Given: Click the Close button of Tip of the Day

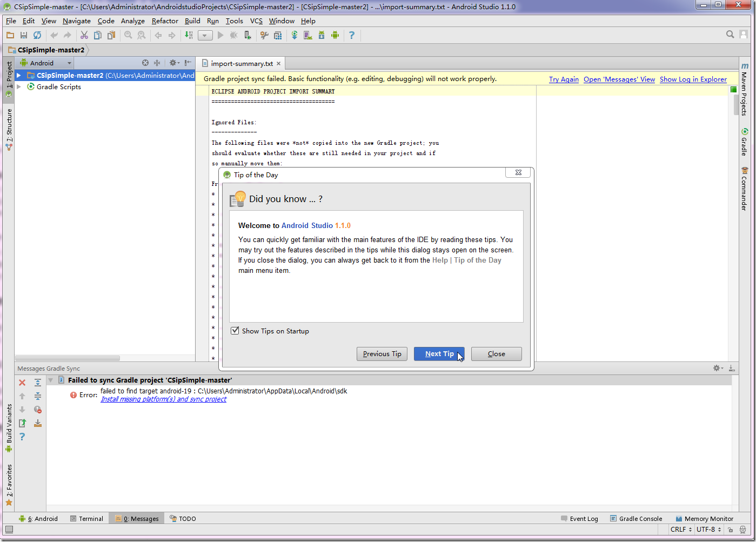Looking at the screenshot, I should pyautogui.click(x=497, y=354).
